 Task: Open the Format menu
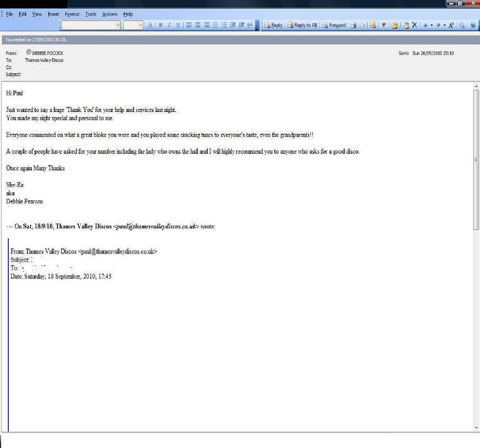(72, 14)
